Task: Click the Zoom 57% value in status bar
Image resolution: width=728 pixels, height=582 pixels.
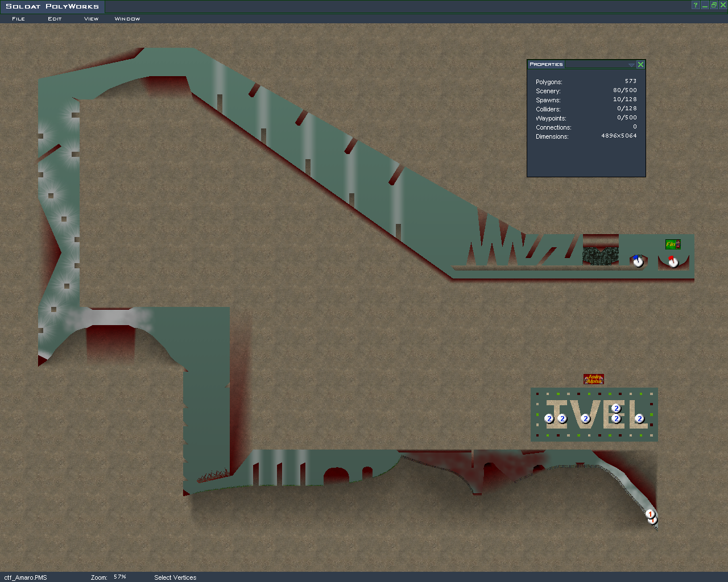Action: [x=119, y=577]
